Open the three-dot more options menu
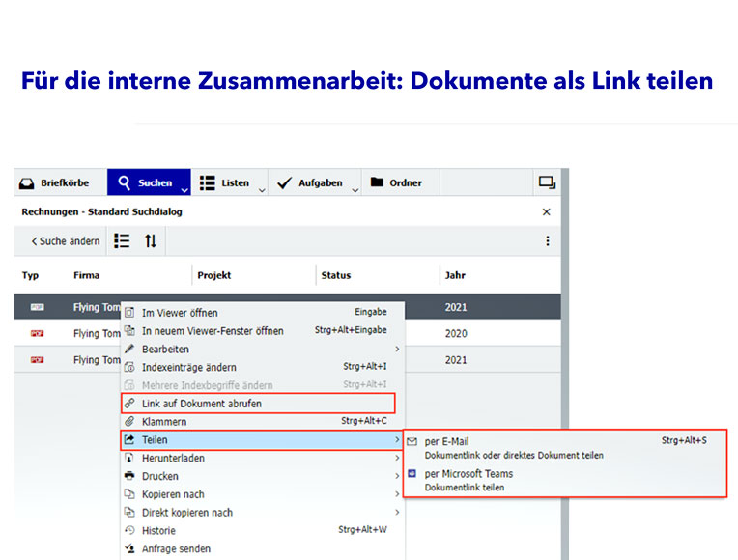Image resolution: width=738 pixels, height=560 pixels. pos(548,241)
